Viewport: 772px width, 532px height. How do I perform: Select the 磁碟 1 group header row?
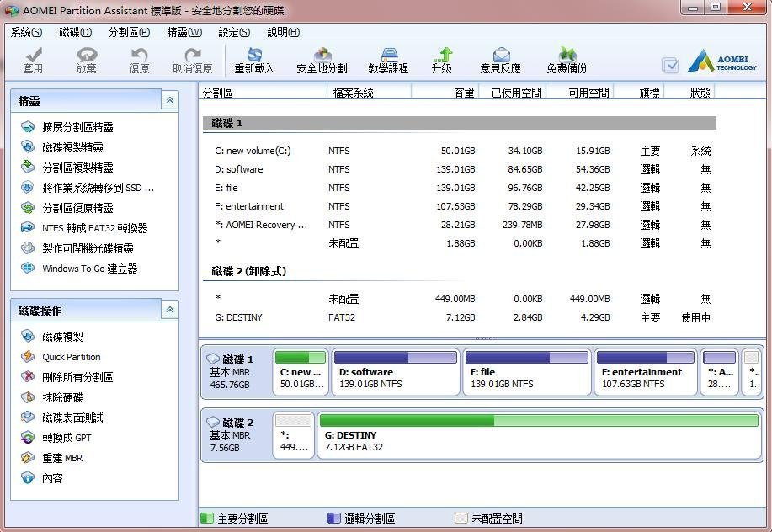[460, 123]
